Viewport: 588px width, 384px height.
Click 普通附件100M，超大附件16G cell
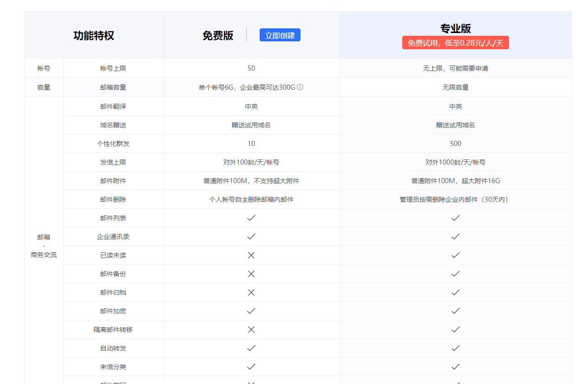(x=456, y=181)
